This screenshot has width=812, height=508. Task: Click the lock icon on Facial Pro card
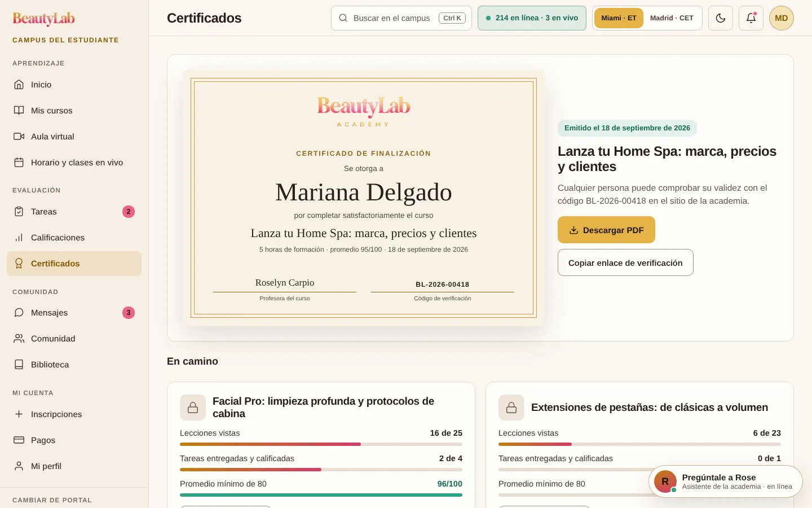pos(193,408)
